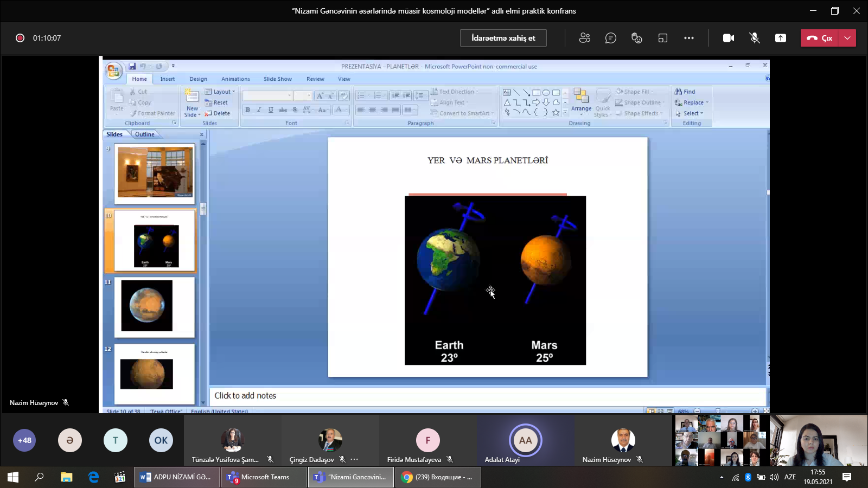The height and width of the screenshot is (488, 868).
Task: Switch to Chrome Входящие taskbar window
Action: [x=438, y=477]
